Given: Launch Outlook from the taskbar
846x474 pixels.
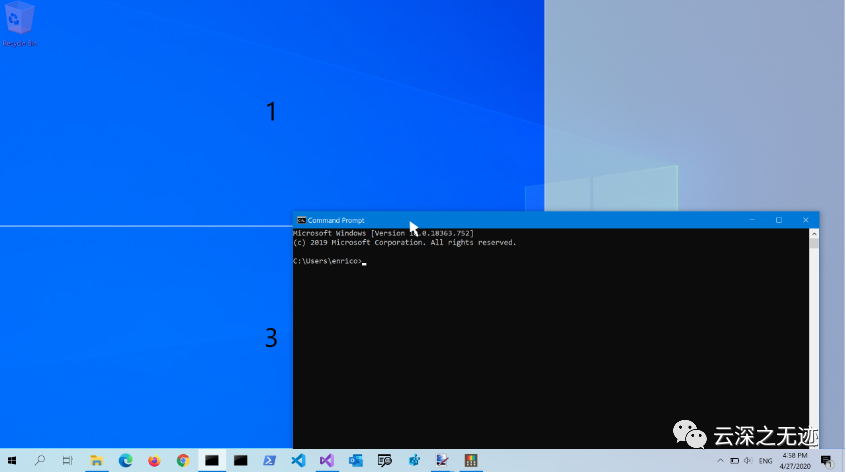Looking at the screenshot, I should 356,461.
